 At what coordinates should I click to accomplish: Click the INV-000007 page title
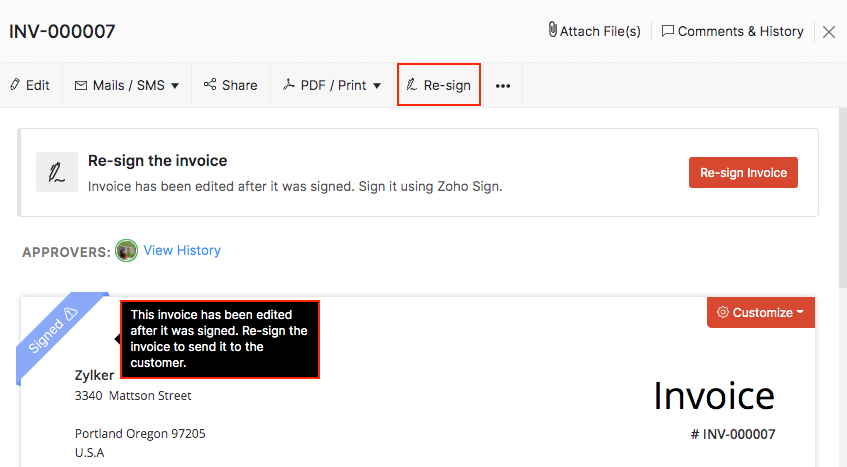[x=62, y=31]
